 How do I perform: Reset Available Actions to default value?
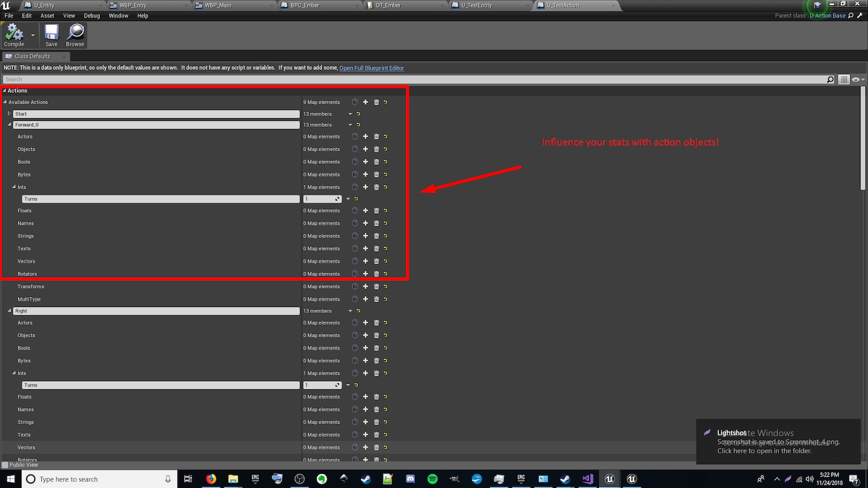[x=385, y=102]
